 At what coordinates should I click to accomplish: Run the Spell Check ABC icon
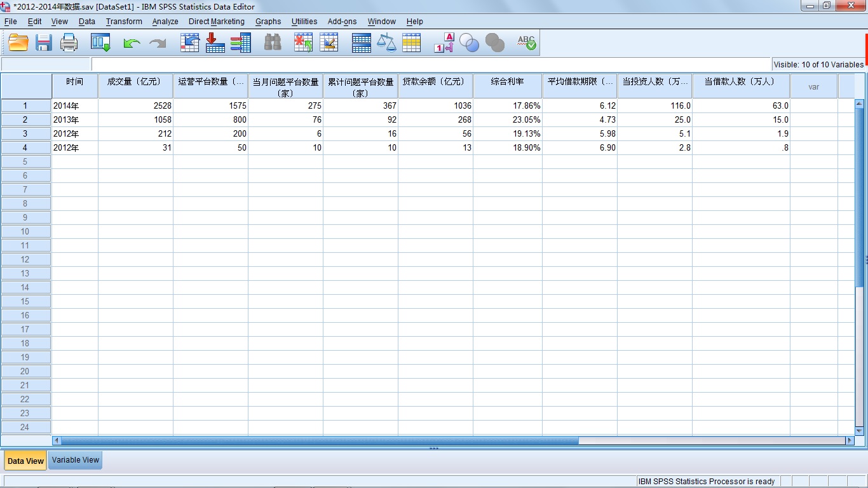click(x=526, y=43)
